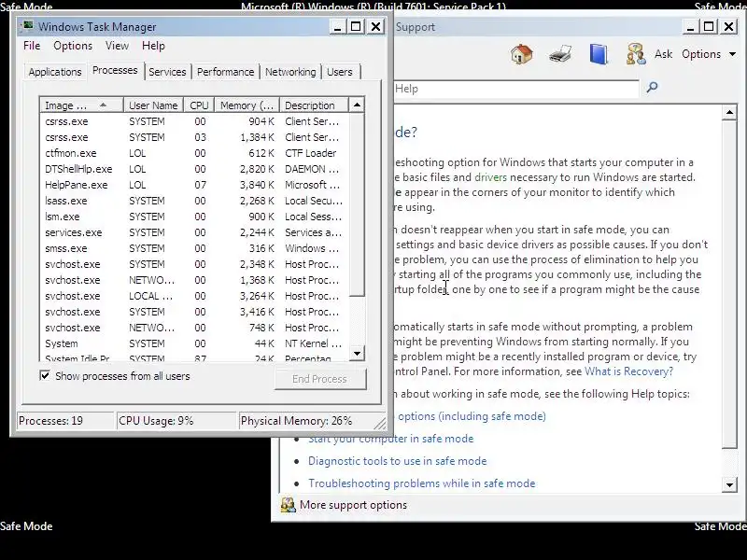Open Task Manager Help menu

pyautogui.click(x=153, y=46)
